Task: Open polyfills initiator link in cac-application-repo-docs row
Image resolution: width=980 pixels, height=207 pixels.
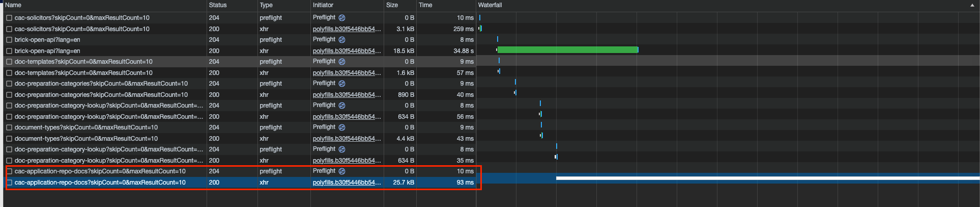Action: point(347,183)
